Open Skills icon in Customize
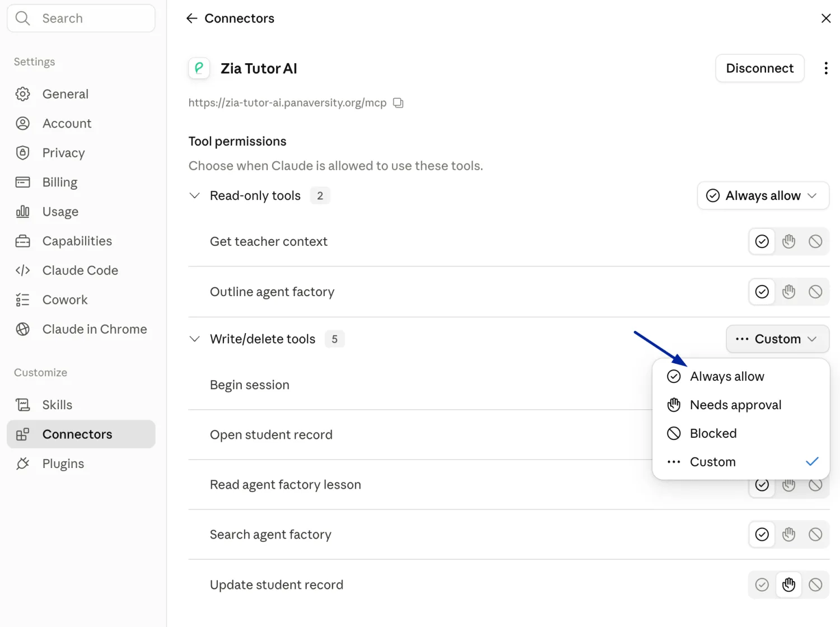Image resolution: width=840 pixels, height=627 pixels. pos(23,405)
